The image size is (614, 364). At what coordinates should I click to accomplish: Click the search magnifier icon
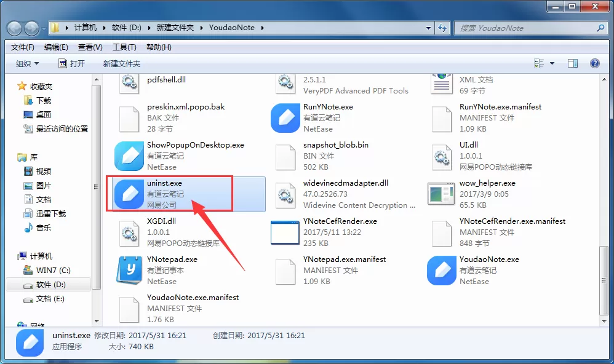pyautogui.click(x=600, y=28)
